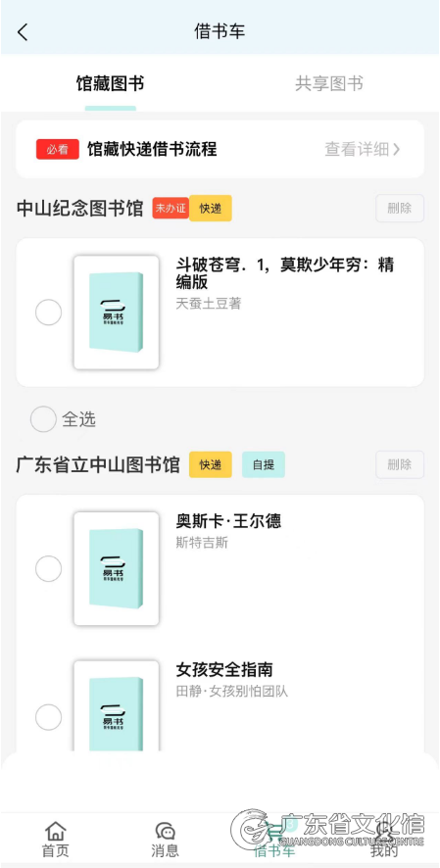Toggle the 全选 select-all circle
The width and height of the screenshot is (440, 868).
click(43, 419)
